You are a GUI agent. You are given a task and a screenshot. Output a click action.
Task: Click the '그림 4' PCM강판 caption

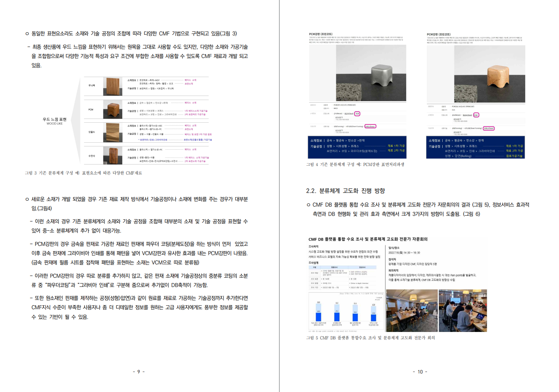tap(355, 165)
